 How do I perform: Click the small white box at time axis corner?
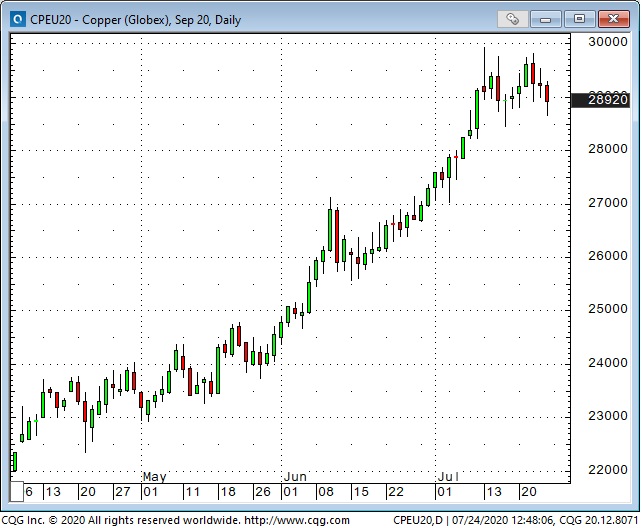[x=16, y=492]
